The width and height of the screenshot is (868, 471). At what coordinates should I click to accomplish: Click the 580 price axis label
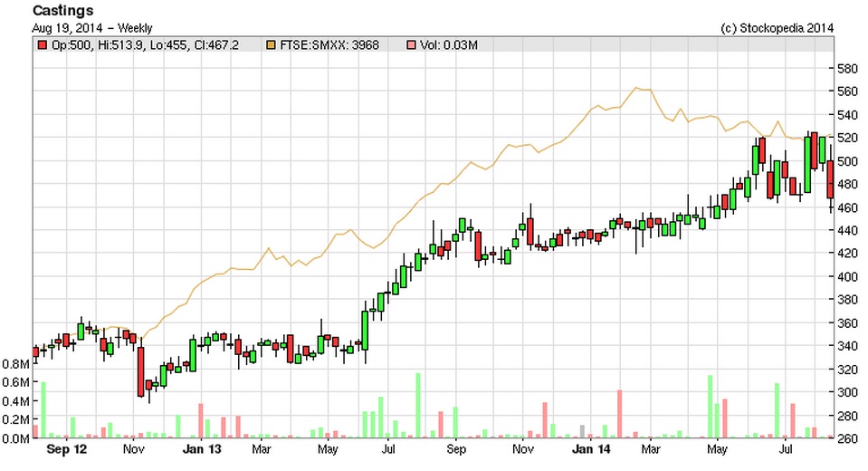coord(847,69)
